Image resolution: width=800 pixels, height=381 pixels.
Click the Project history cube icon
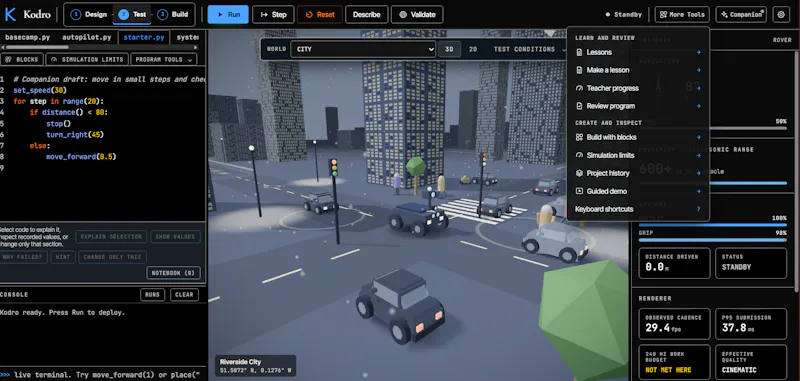[x=579, y=173]
